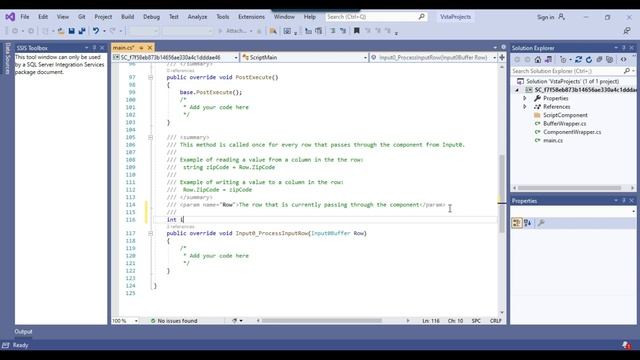Open the Data Sources side tab

point(7,59)
